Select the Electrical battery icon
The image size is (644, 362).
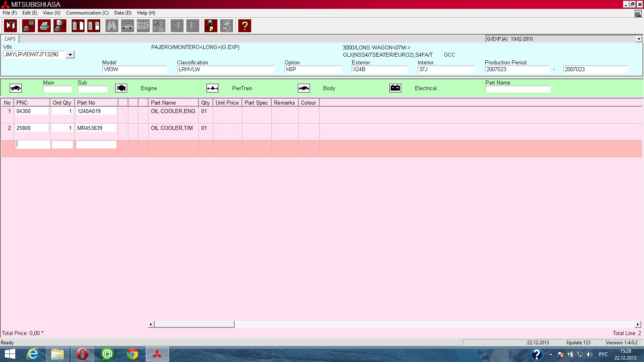[395, 88]
